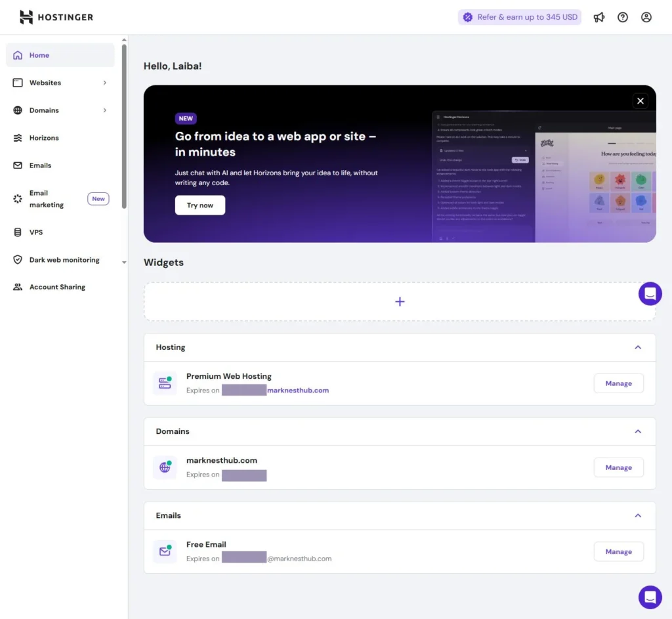Click the Try now button
The width and height of the screenshot is (672, 619).
pos(199,205)
